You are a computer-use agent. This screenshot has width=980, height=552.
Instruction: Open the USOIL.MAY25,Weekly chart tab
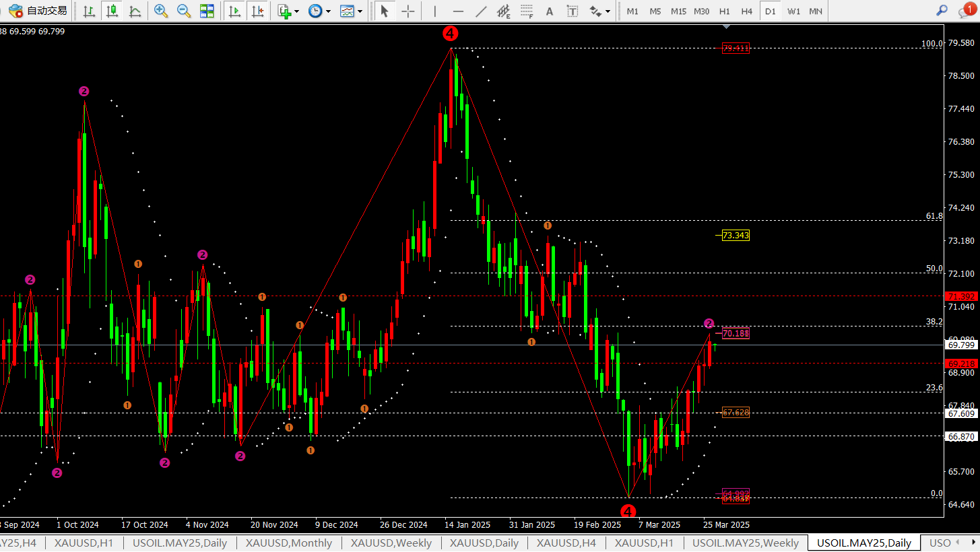[745, 543]
